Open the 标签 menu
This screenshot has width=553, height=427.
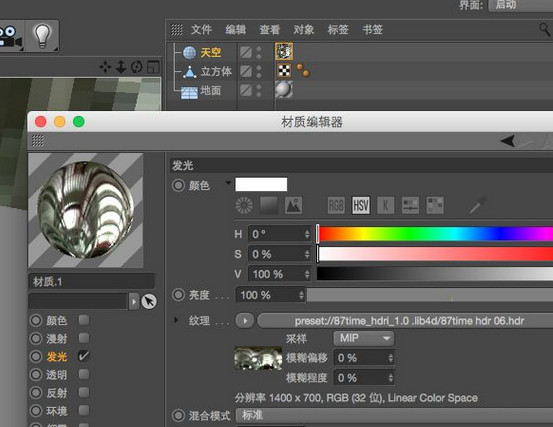tap(338, 30)
